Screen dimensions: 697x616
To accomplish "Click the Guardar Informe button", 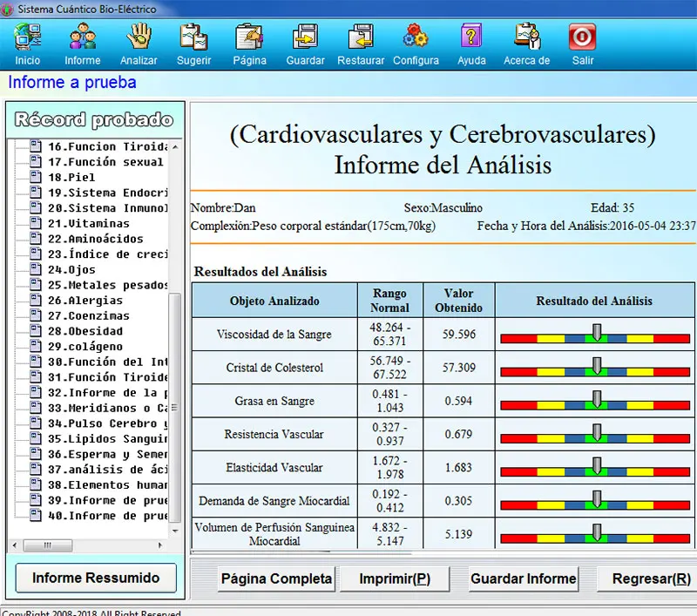I will click(x=523, y=579).
